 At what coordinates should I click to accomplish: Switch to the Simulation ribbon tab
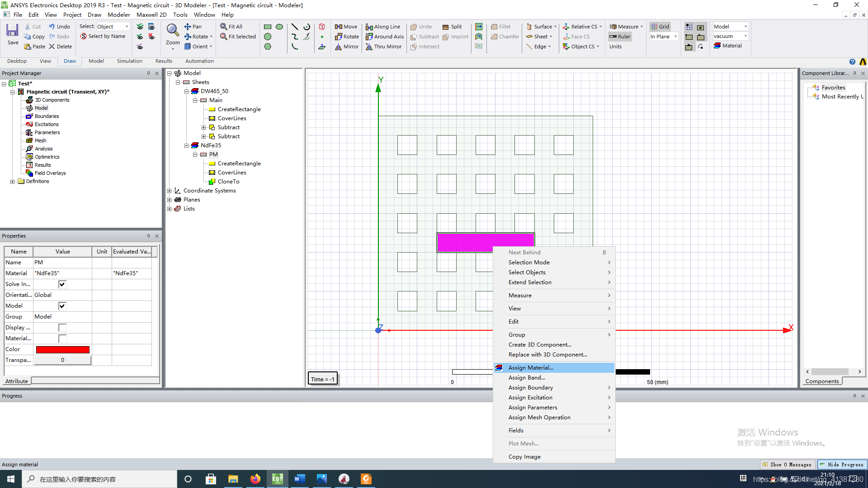[x=129, y=61]
